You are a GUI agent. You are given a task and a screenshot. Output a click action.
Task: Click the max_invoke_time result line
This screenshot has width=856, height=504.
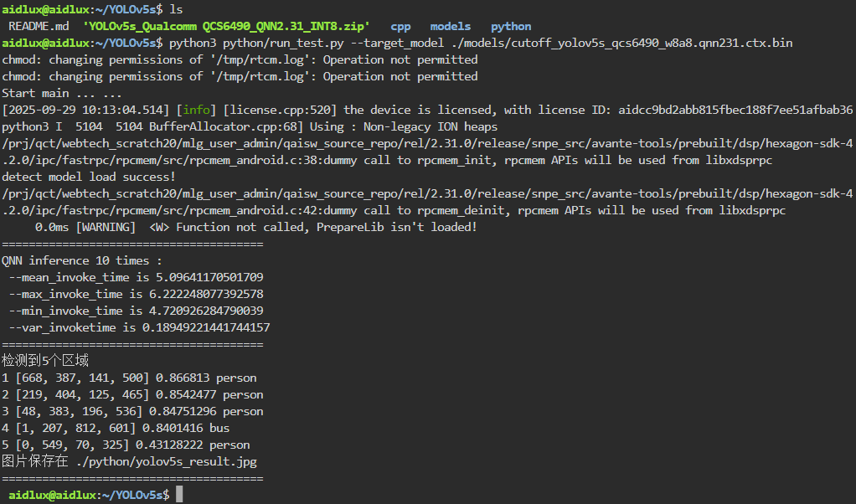click(x=136, y=294)
